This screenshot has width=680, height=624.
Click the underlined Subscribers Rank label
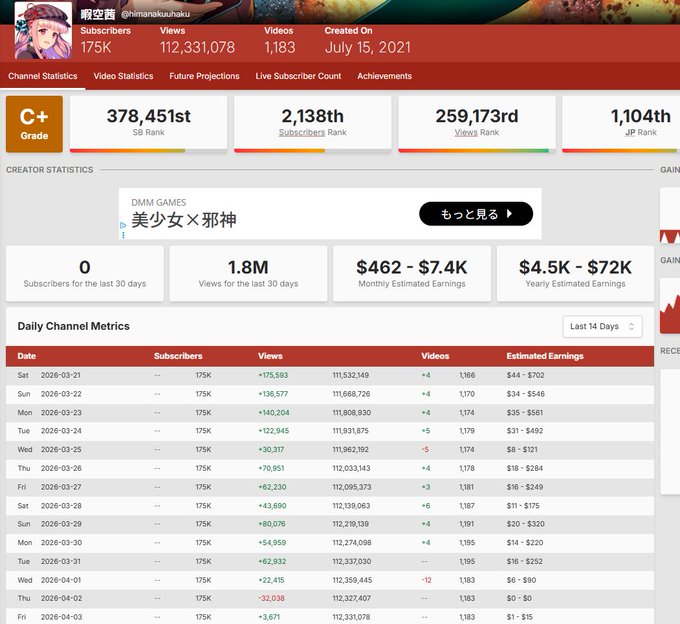point(302,132)
